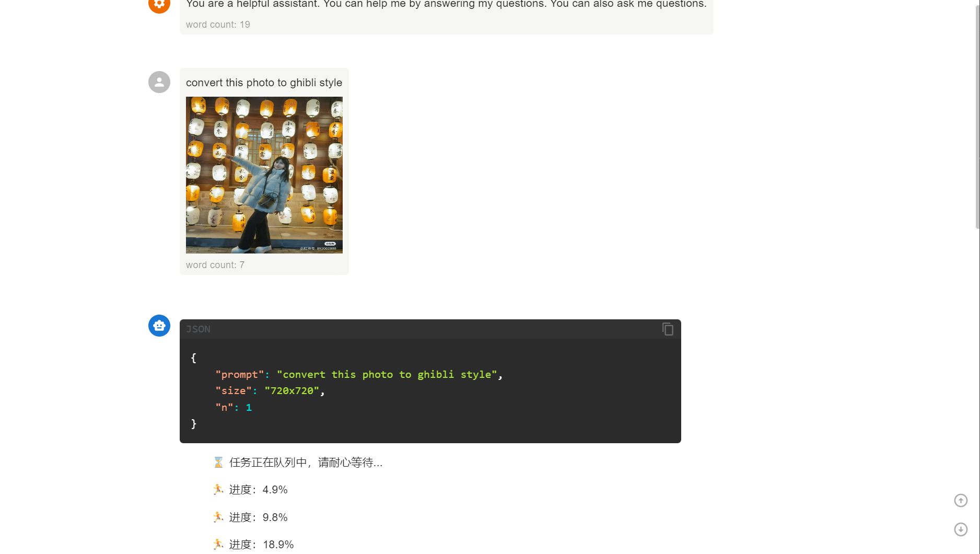Click the '进度：9.8%' progress line
Viewport: 980px width, 554px height.
(x=258, y=517)
